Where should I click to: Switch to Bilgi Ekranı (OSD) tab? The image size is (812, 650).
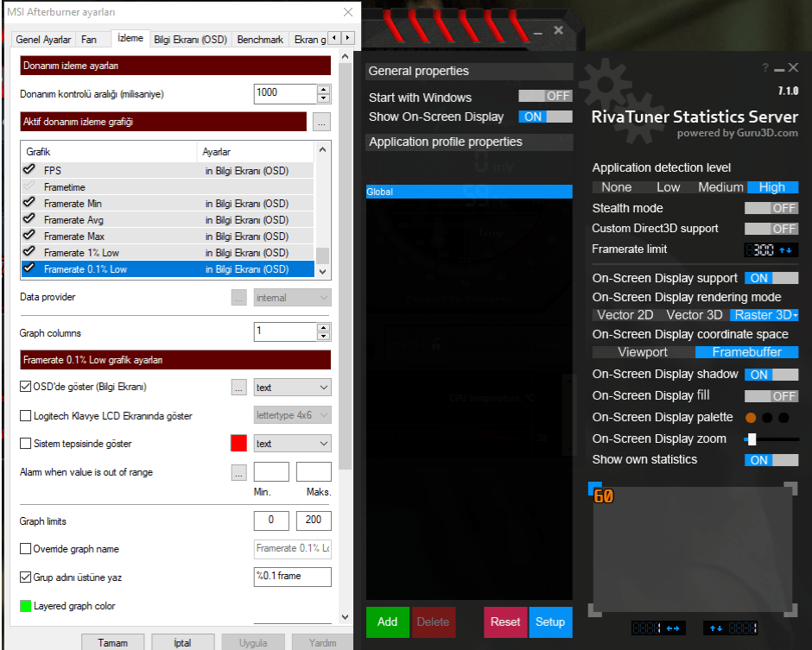[x=190, y=40]
